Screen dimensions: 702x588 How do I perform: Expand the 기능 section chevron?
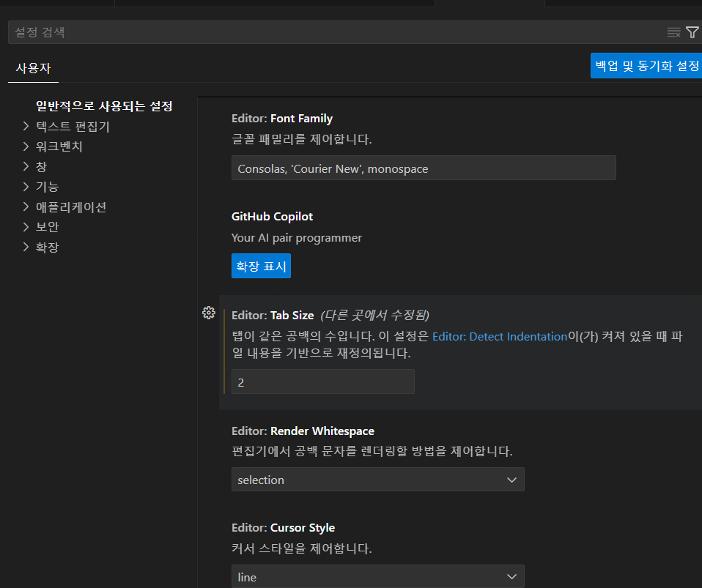coord(26,187)
